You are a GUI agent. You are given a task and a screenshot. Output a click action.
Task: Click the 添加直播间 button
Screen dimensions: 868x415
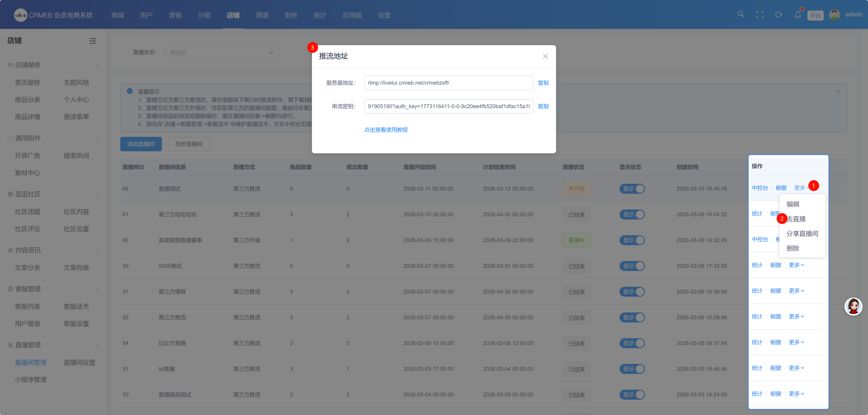coord(141,144)
